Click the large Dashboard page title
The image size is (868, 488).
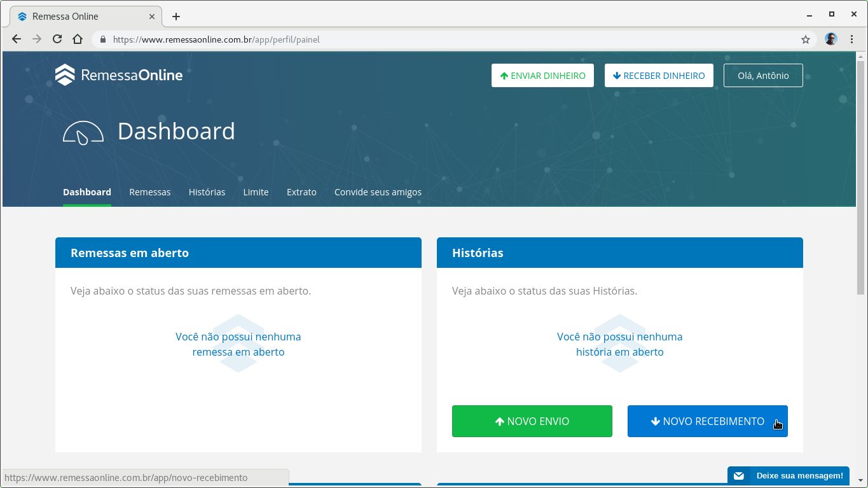176,131
